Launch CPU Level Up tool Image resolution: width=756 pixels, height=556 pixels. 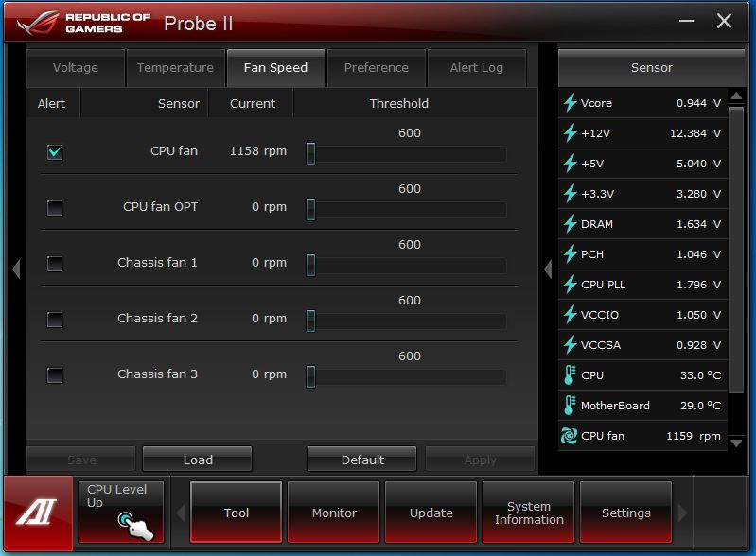click(121, 513)
